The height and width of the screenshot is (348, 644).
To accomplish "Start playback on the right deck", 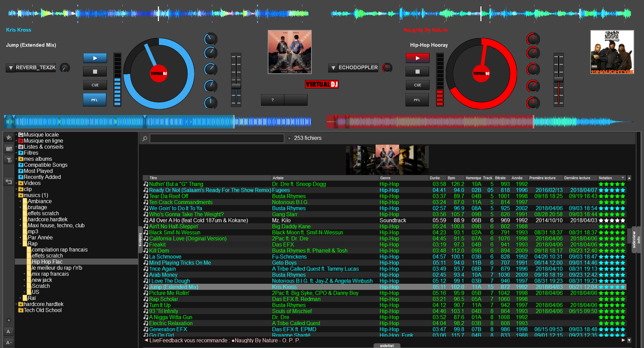I will pos(418,58).
